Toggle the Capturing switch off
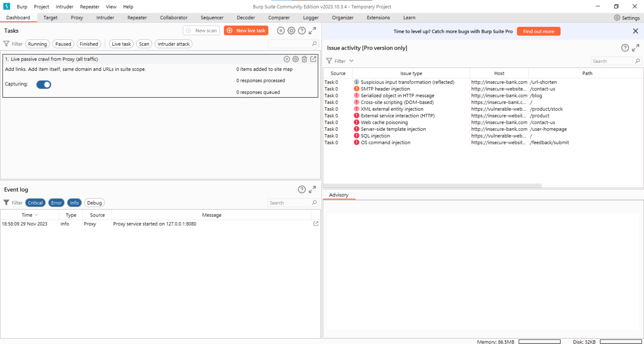 click(44, 84)
